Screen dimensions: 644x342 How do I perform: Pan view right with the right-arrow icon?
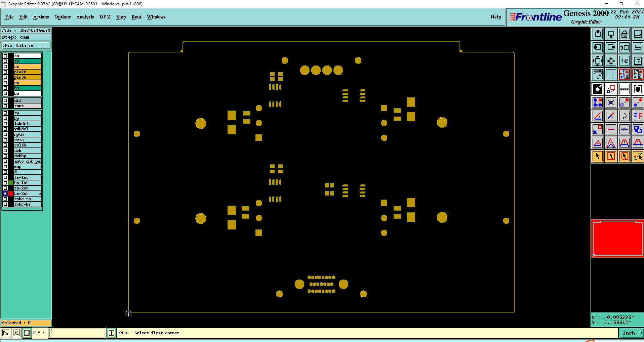[611, 47]
